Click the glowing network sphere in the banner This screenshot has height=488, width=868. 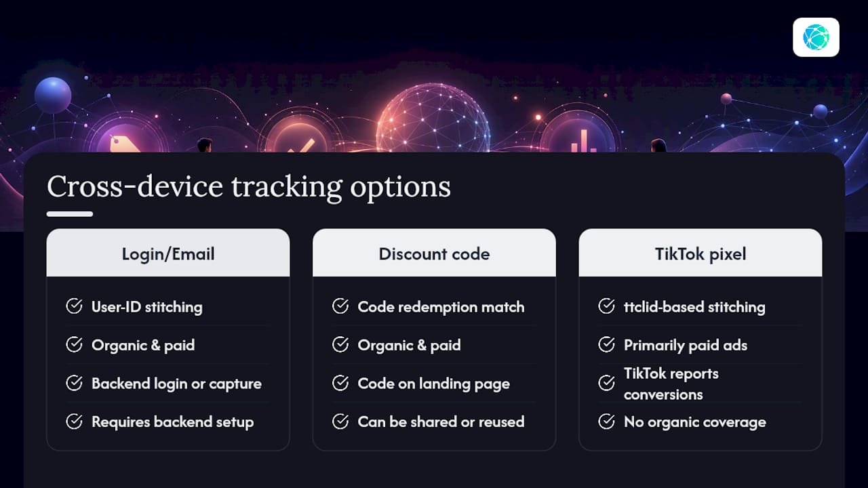tap(433, 118)
